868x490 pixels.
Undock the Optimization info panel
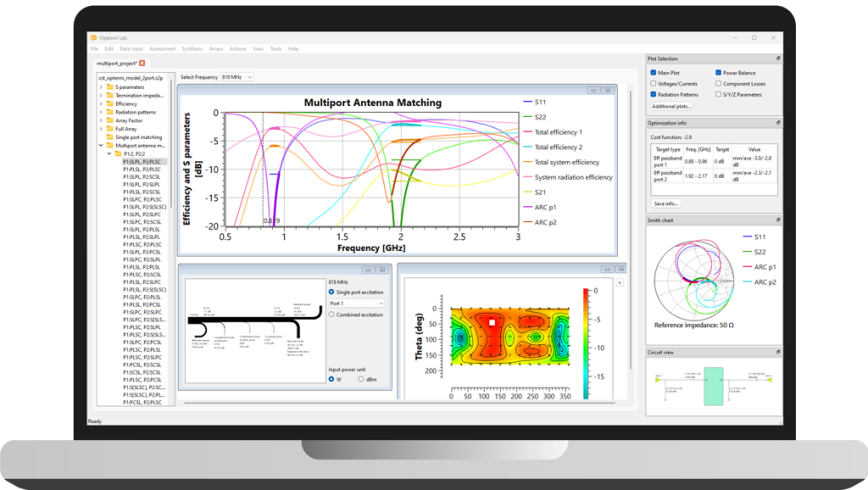778,122
